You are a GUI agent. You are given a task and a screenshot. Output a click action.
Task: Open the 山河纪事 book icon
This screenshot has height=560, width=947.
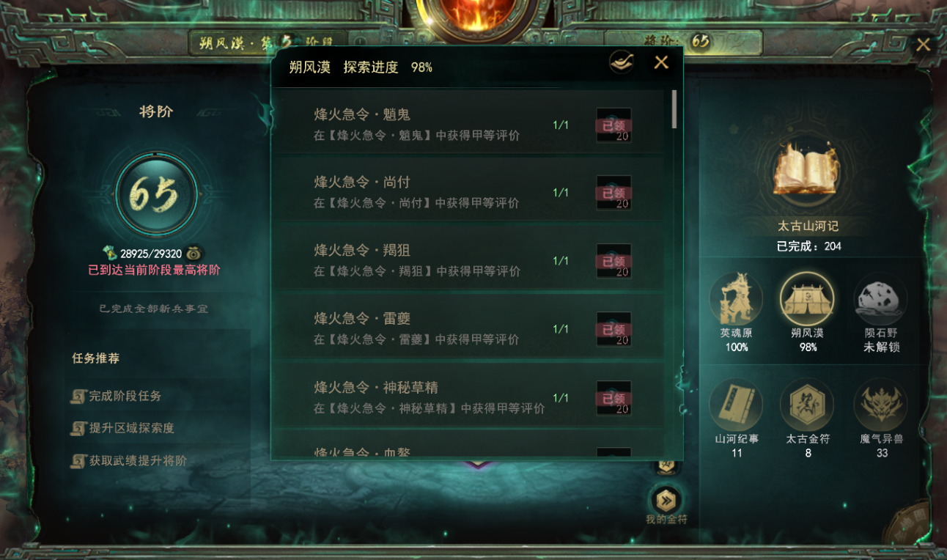click(736, 405)
